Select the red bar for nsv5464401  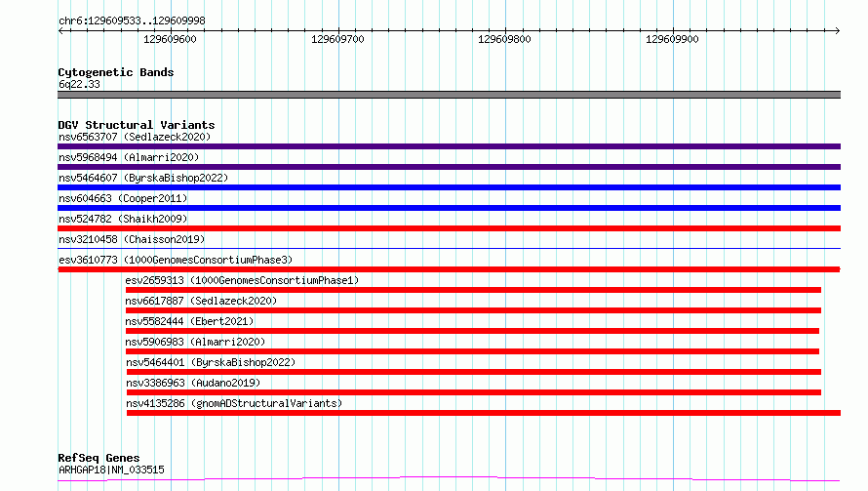[474, 372]
